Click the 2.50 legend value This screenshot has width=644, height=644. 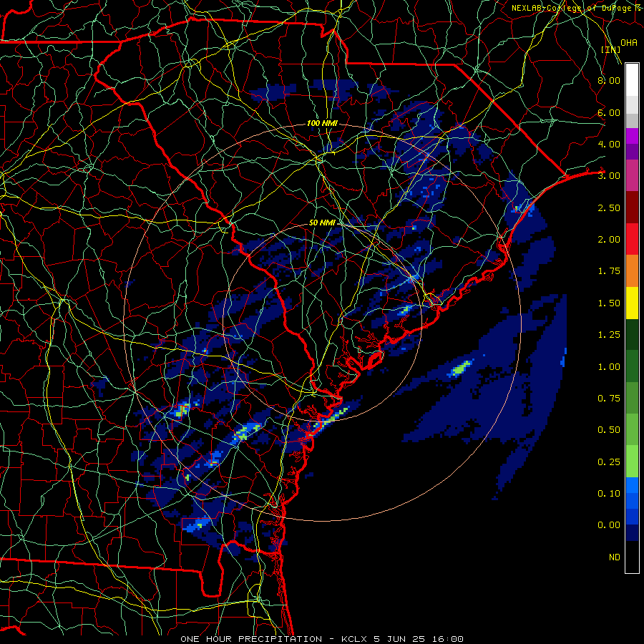coord(609,208)
